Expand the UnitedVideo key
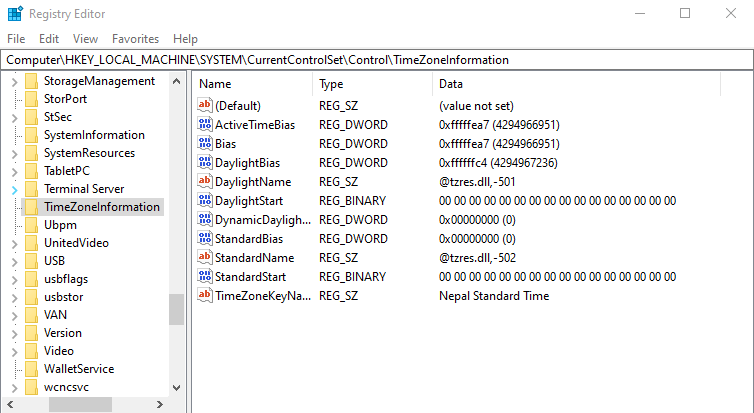 tap(15, 244)
